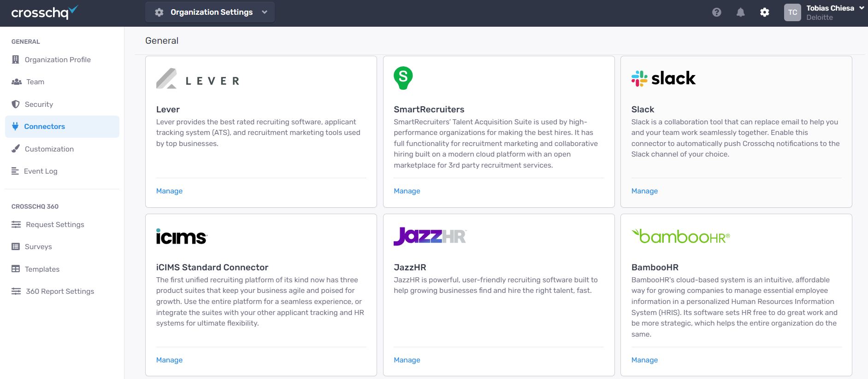This screenshot has height=379, width=868.
Task: Click the Request Settings sliders icon
Action: pyautogui.click(x=16, y=224)
